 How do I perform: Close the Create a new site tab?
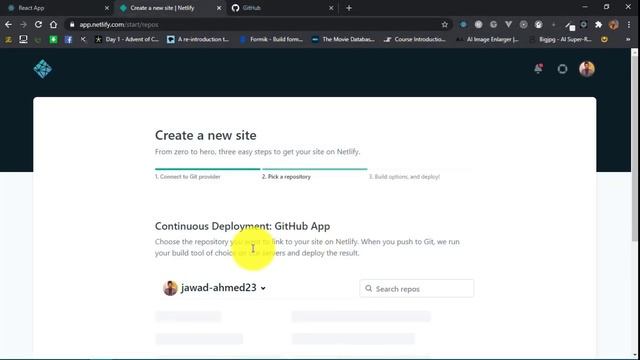click(219, 8)
